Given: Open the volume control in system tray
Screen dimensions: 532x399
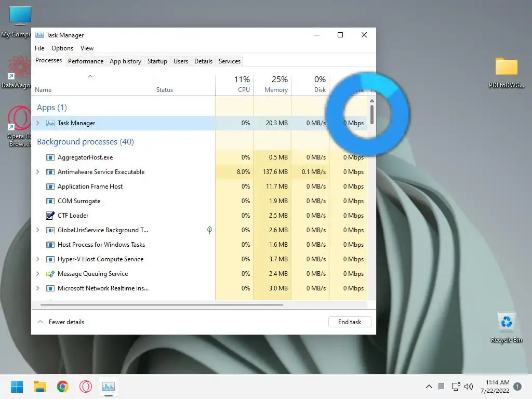Looking at the screenshot, I should coord(469,387).
